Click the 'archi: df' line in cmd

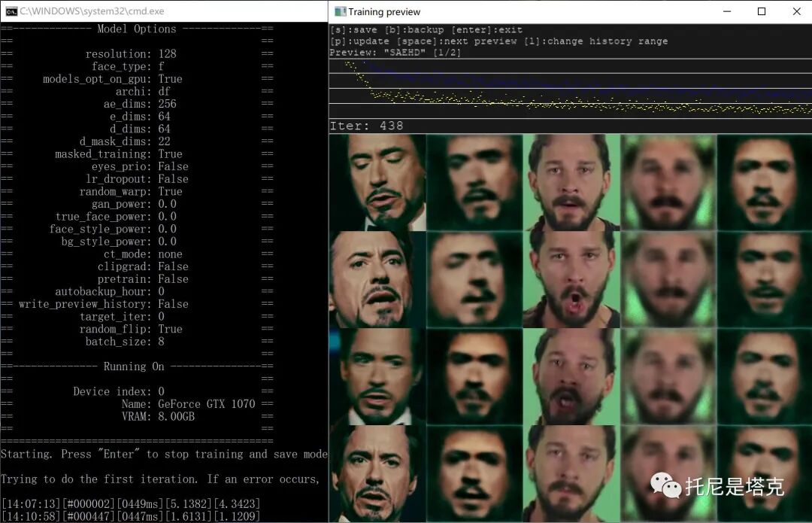tap(143, 91)
